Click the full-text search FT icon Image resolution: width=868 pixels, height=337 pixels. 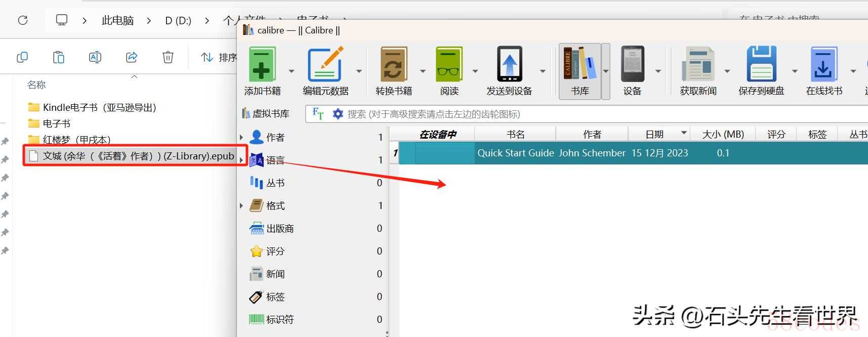pyautogui.click(x=318, y=114)
